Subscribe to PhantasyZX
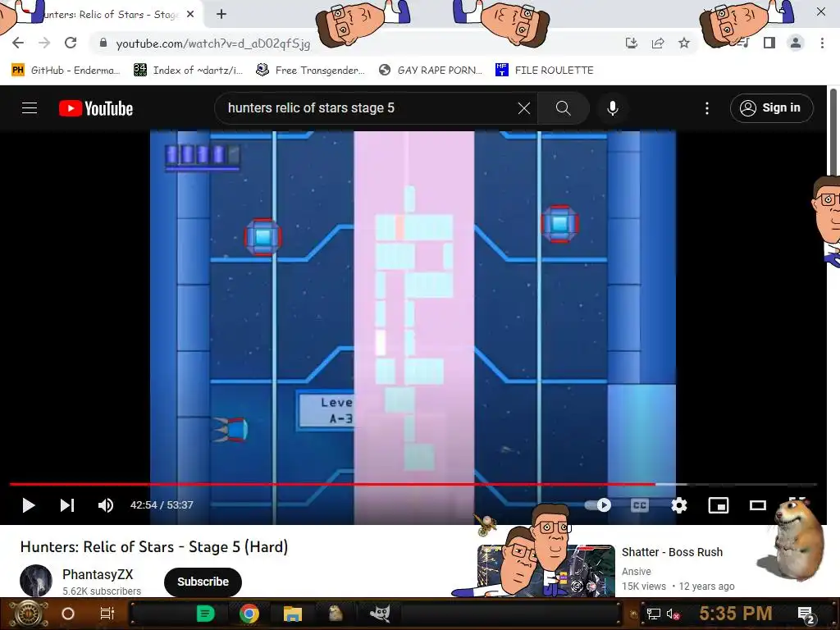This screenshot has height=630, width=840. tap(203, 582)
